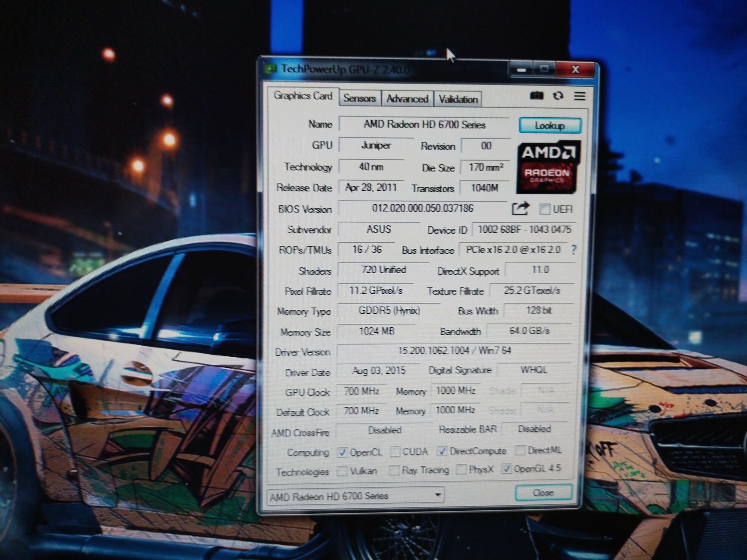Screen dimensions: 747x560
Task: Click the BIOS export share icon
Action: [520, 209]
